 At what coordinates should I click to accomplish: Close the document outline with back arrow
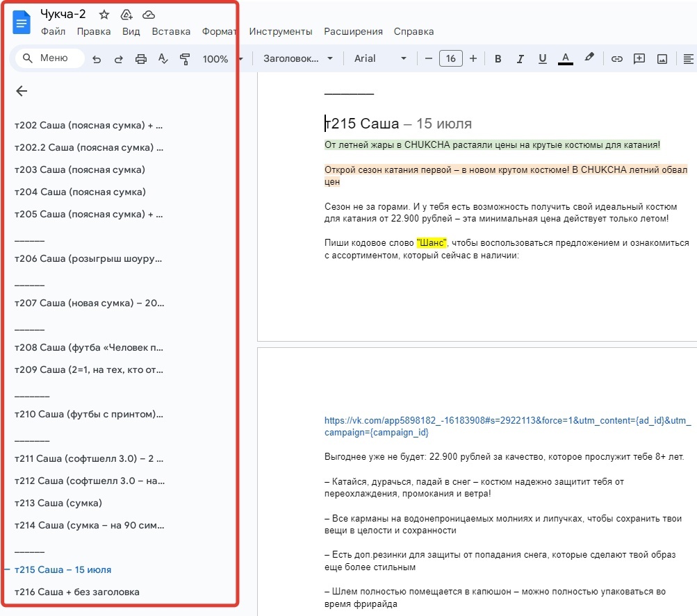(x=22, y=91)
